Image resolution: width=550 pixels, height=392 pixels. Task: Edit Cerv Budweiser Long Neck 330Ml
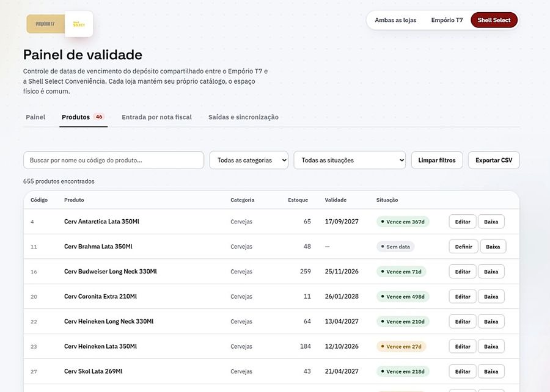pos(463,272)
